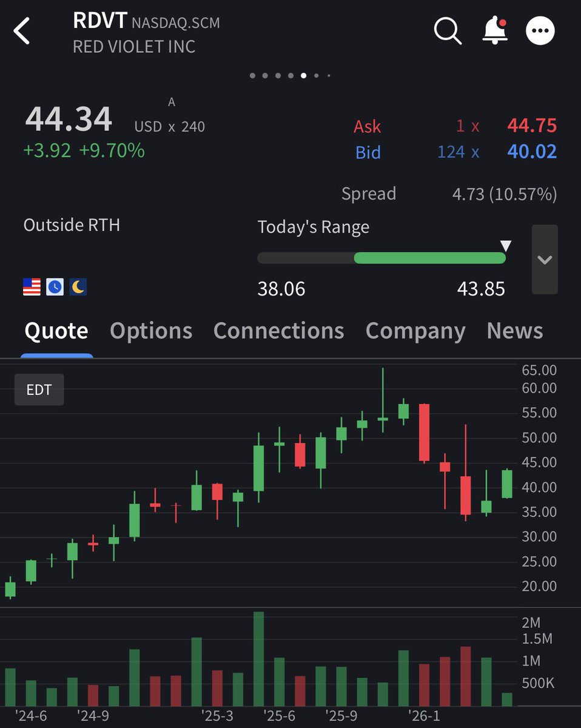Tap the NASDAQ.SCM exchange label
Image resolution: width=581 pixels, height=728 pixels.
coord(175,23)
